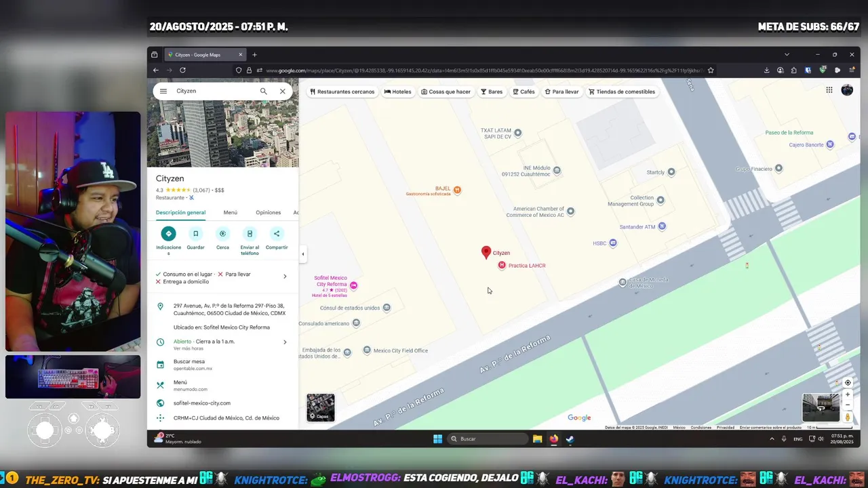The height and width of the screenshot is (488, 868).
Task: Open File Explorer from the taskbar
Action: tap(537, 439)
